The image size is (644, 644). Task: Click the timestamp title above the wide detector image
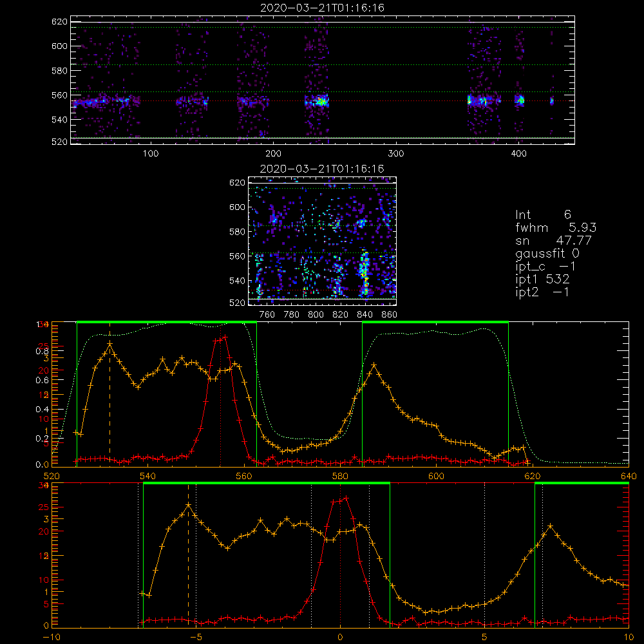(323, 8)
